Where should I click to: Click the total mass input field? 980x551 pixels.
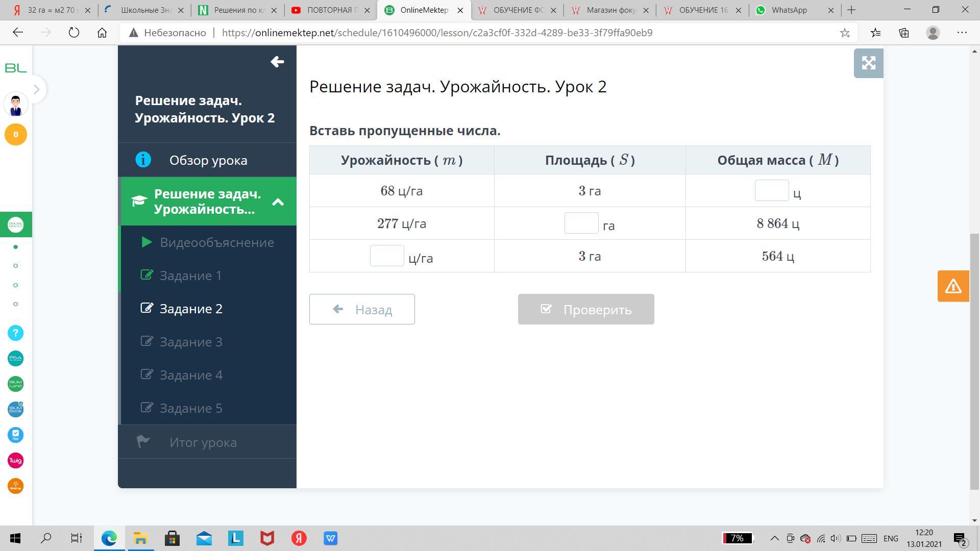tap(771, 191)
